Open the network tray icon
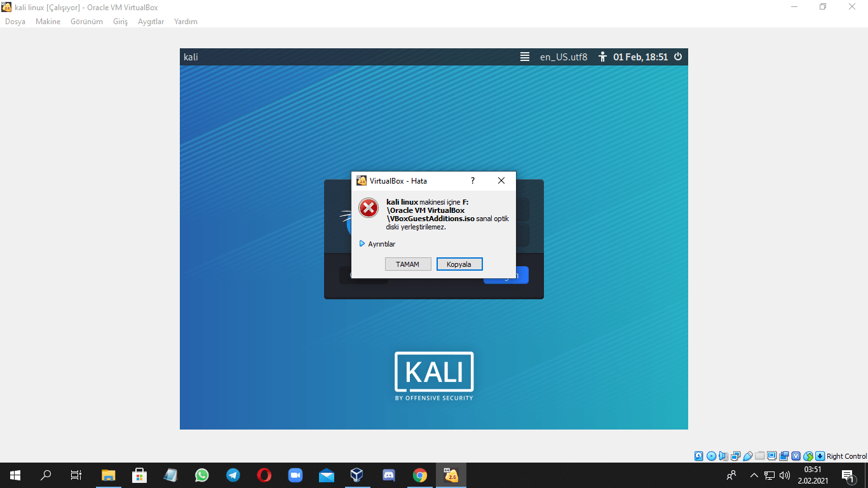The image size is (868, 488). tap(770, 475)
